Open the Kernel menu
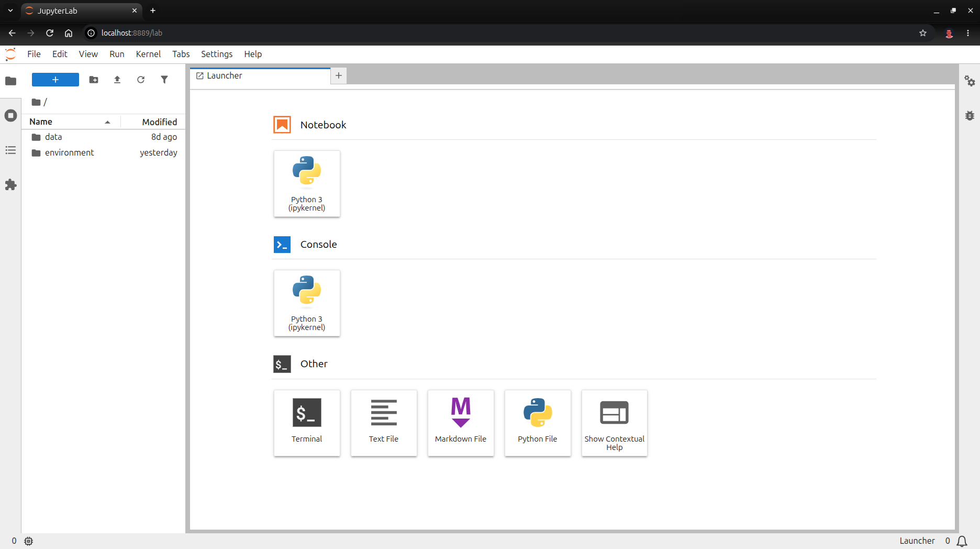Image resolution: width=980 pixels, height=549 pixels. click(148, 54)
